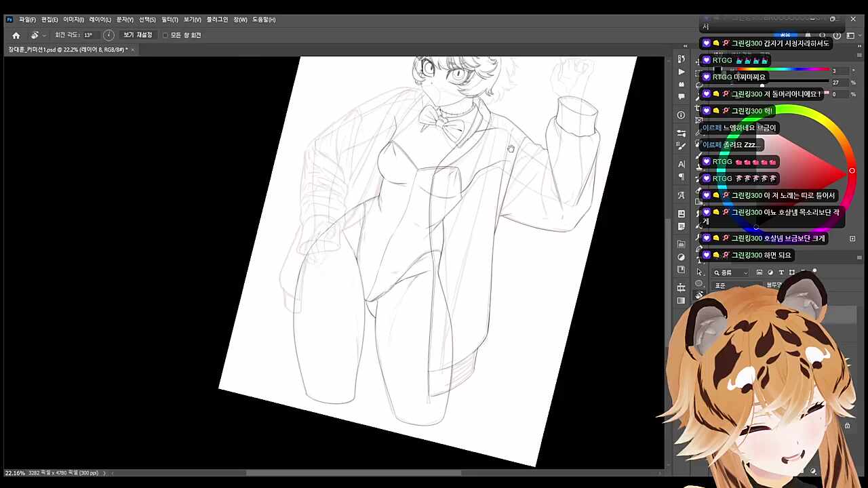
Task: Click the lock icon in the layers panel
Action: click(x=847, y=426)
